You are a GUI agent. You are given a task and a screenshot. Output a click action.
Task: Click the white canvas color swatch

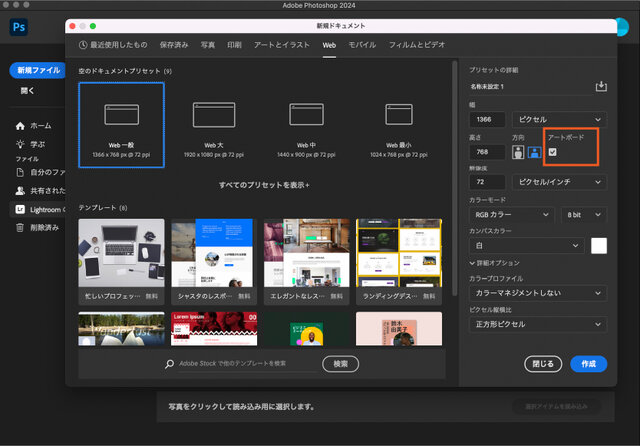coord(599,246)
